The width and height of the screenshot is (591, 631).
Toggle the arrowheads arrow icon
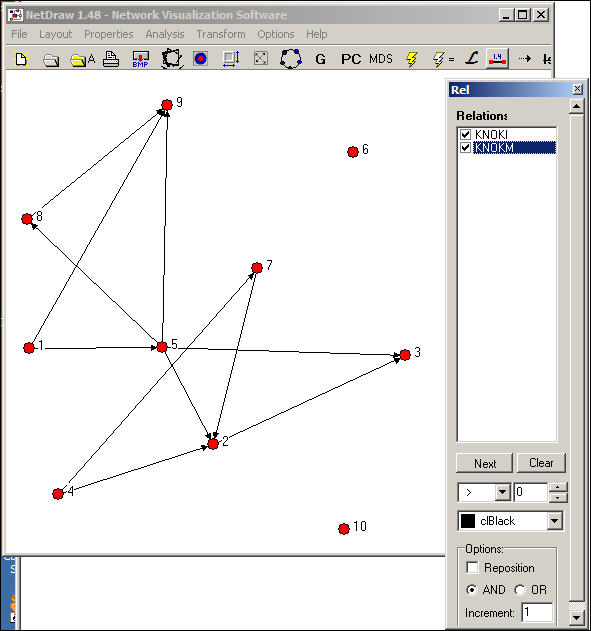click(x=524, y=59)
